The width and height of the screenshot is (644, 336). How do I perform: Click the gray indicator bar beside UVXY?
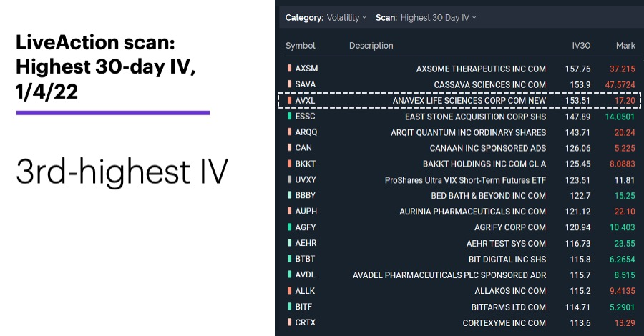pyautogui.click(x=290, y=179)
